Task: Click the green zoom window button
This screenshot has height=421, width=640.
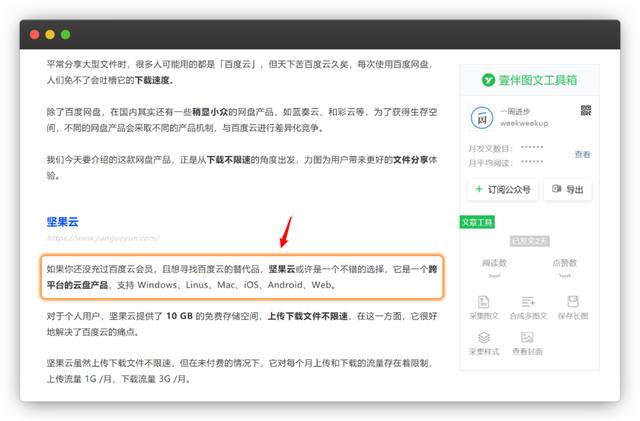Action: tap(66, 35)
